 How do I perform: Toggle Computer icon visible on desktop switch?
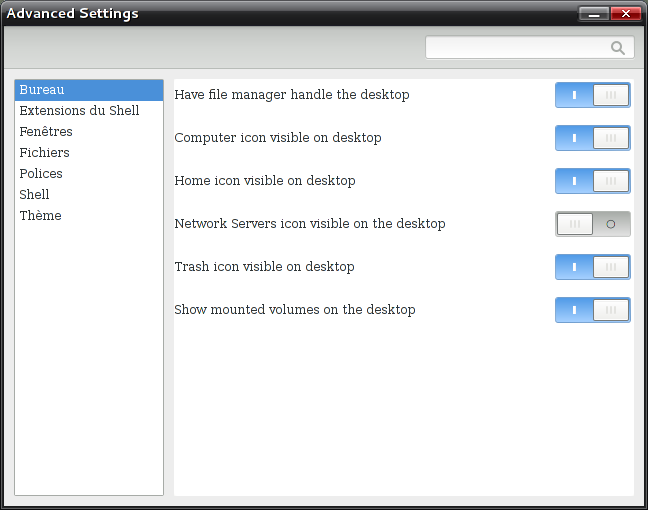click(x=592, y=138)
